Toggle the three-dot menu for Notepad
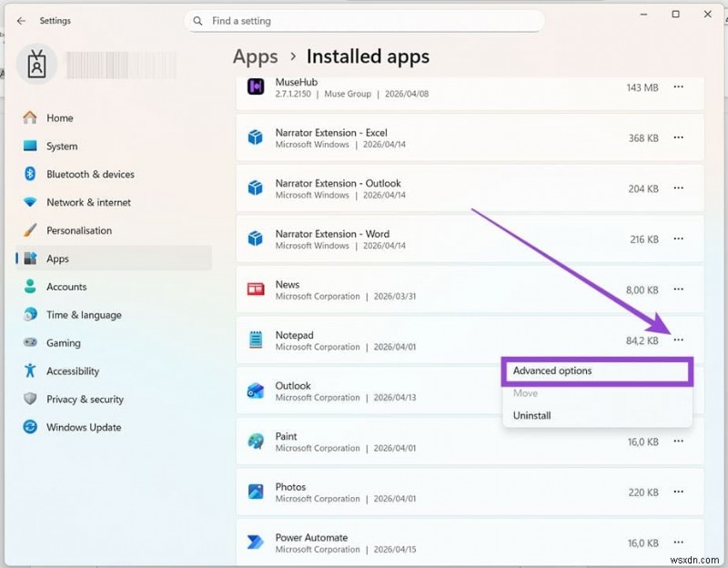Viewport: 728px width, 568px height. point(678,340)
